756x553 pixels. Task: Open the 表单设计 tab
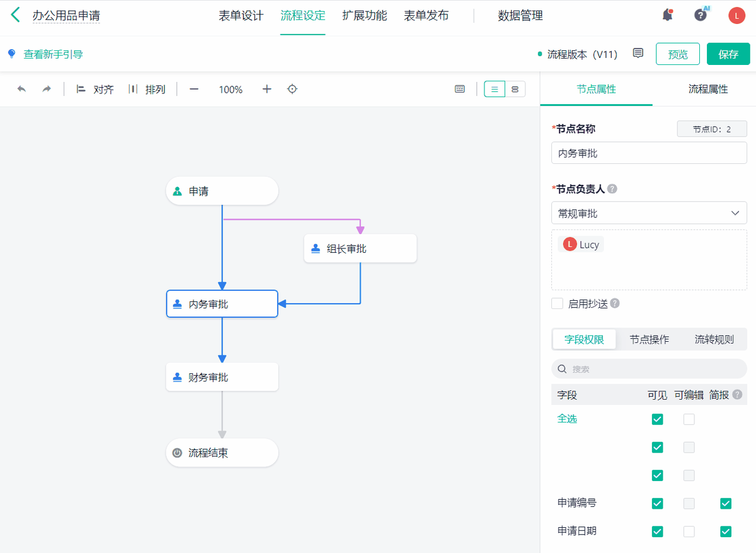(241, 16)
